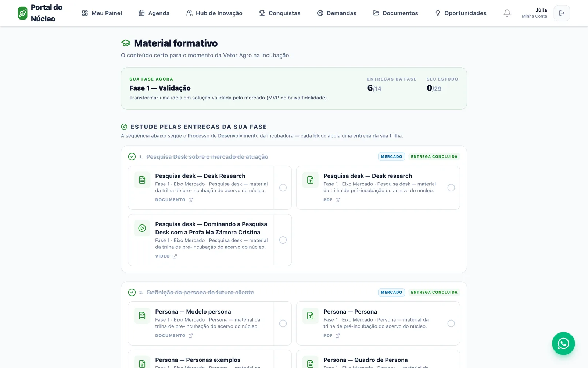Open external link icon beside VÍDEO label
The image size is (588, 368).
tap(175, 256)
